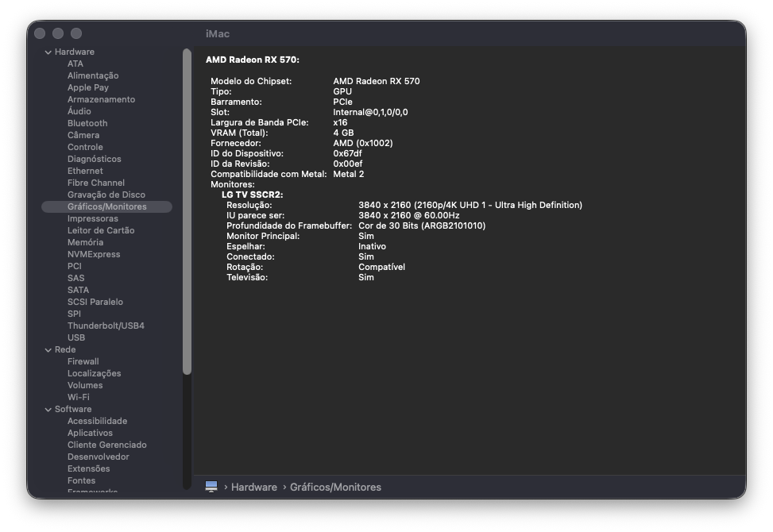773x532 pixels.
Task: Click Gráficos/Monitores in the bottom path bar
Action: [335, 488]
